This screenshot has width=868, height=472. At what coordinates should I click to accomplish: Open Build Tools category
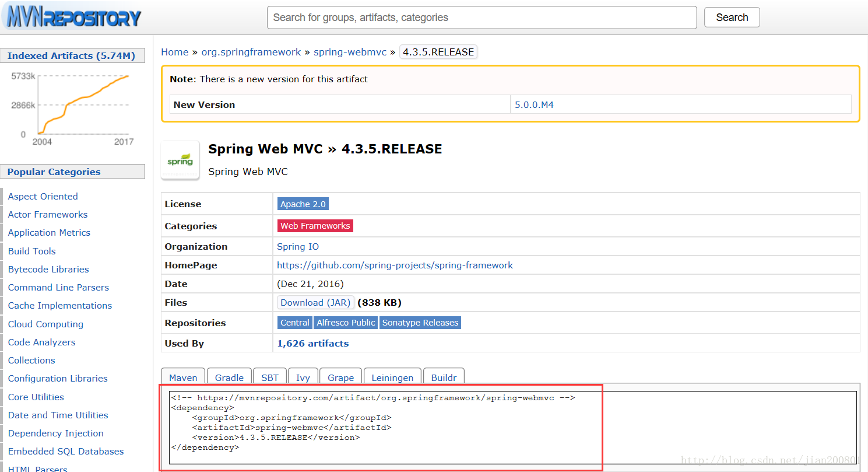(x=31, y=251)
